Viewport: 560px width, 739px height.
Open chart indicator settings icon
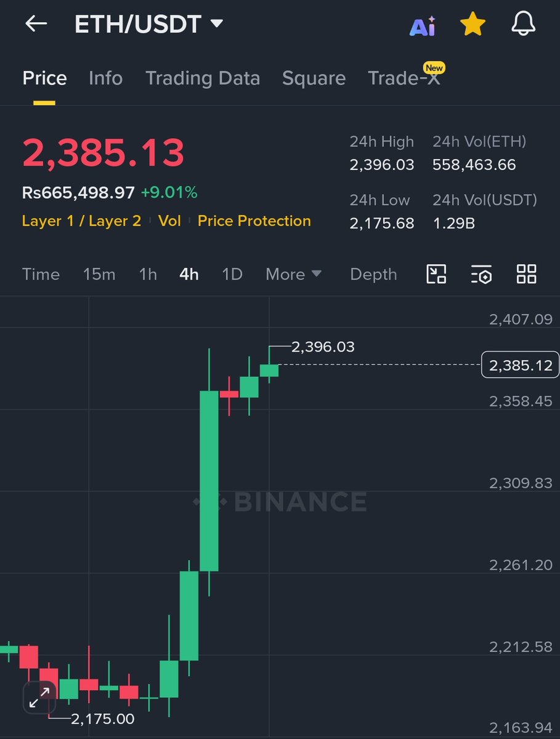(481, 274)
